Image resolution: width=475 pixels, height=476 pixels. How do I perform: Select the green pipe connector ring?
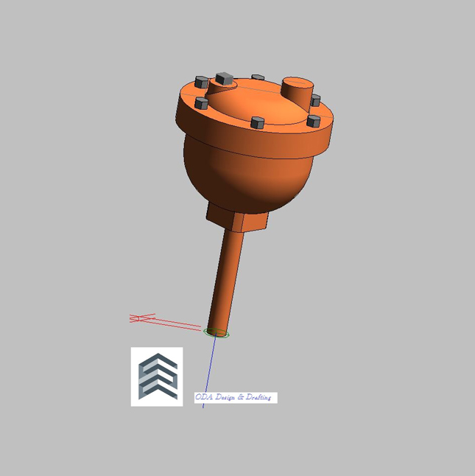point(217,333)
